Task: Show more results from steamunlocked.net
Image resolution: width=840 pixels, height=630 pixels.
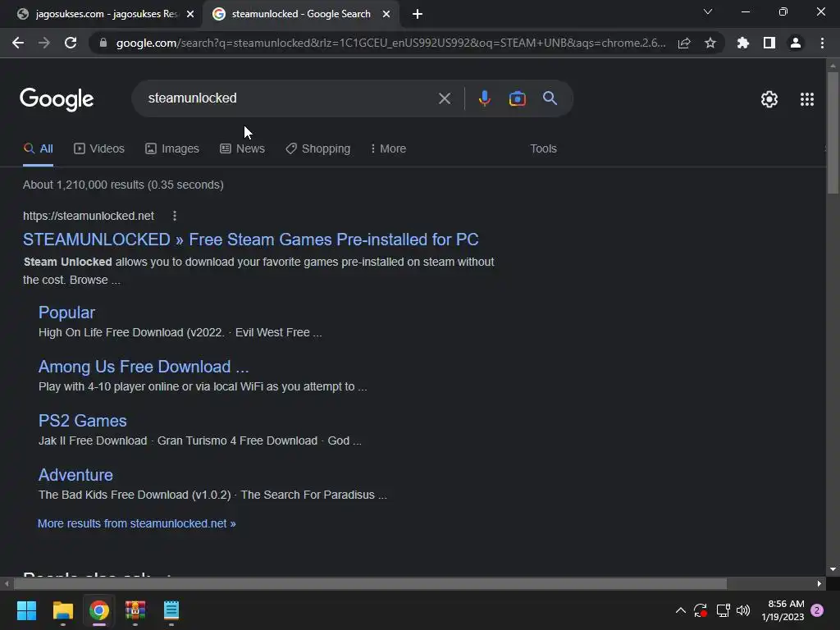Action: tap(137, 523)
